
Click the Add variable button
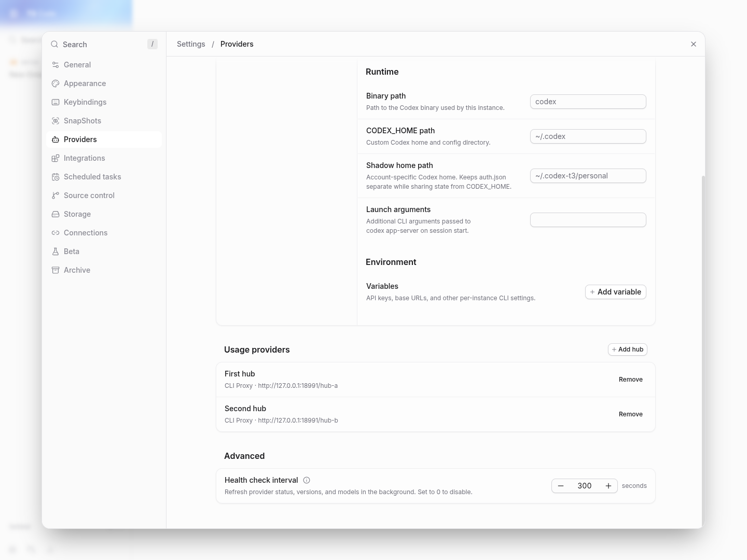point(615,292)
